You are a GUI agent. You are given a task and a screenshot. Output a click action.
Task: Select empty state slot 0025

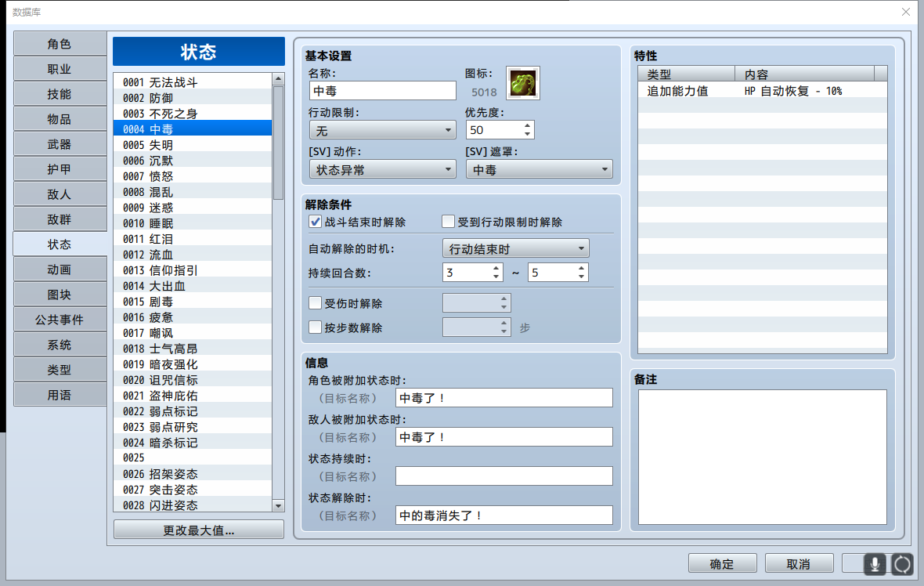point(193,458)
